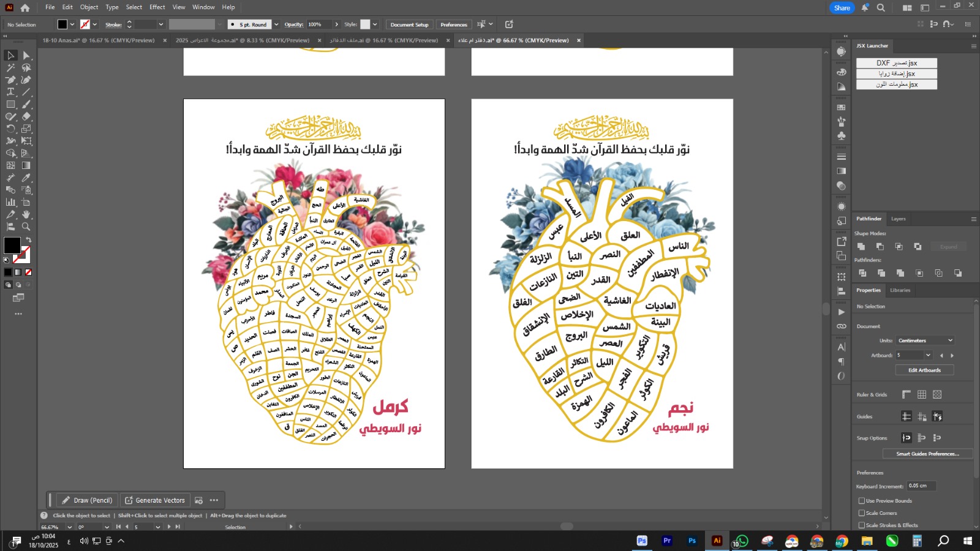Open the Opacity dropdown arrow

pos(336,24)
